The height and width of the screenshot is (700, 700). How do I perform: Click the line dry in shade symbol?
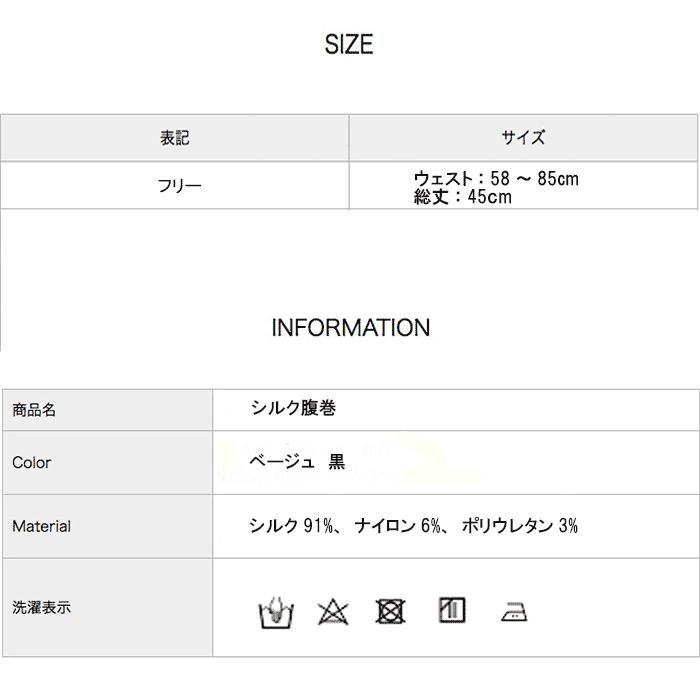point(452,610)
